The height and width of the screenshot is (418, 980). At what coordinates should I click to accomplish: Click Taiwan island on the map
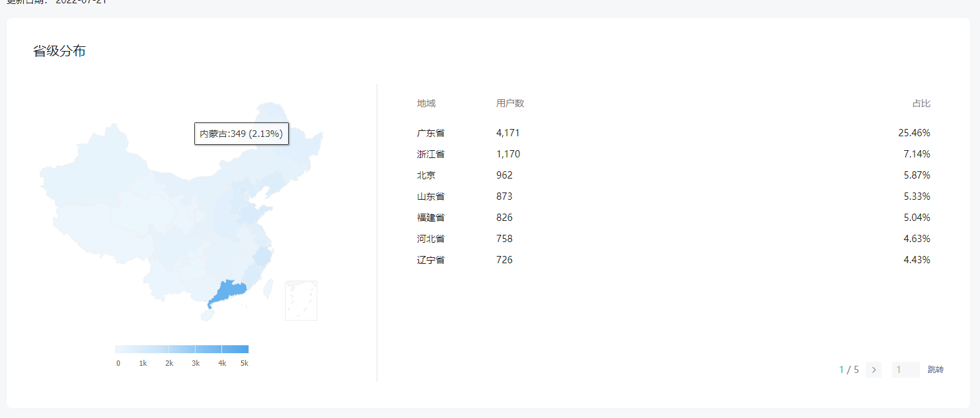[x=268, y=288]
